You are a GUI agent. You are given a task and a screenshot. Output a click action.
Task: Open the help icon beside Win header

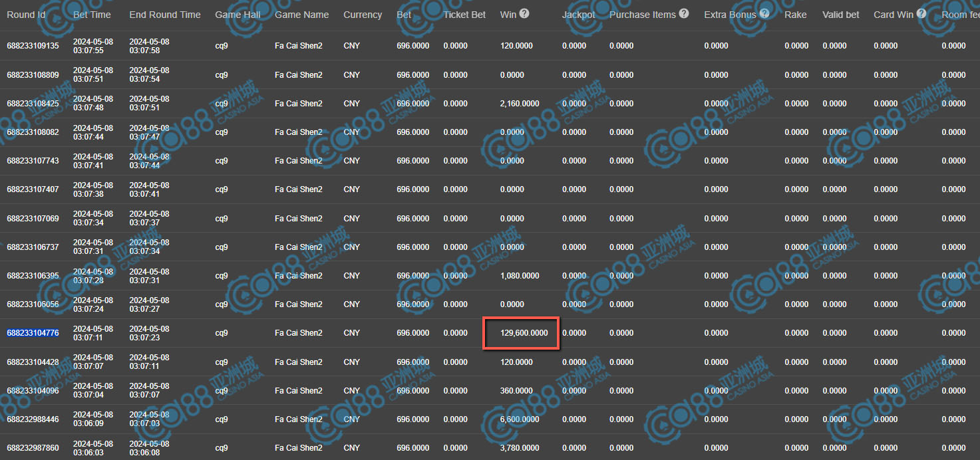point(524,13)
